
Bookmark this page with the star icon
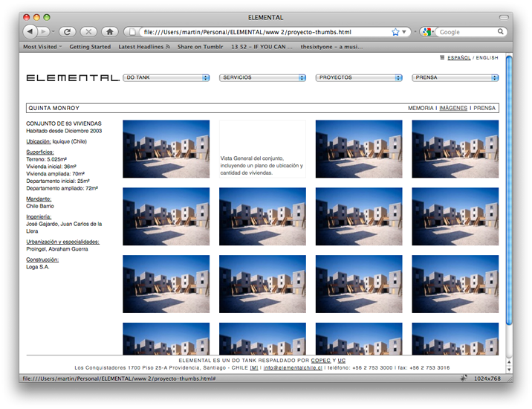[395, 32]
